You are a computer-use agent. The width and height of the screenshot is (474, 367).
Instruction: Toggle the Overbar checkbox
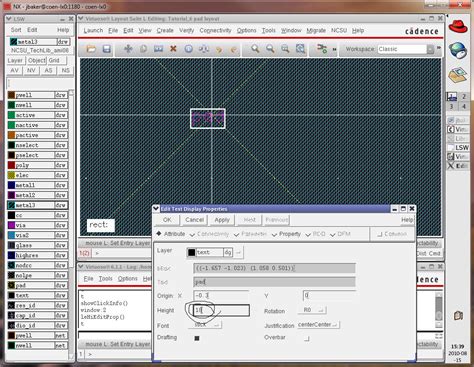pos(307,338)
